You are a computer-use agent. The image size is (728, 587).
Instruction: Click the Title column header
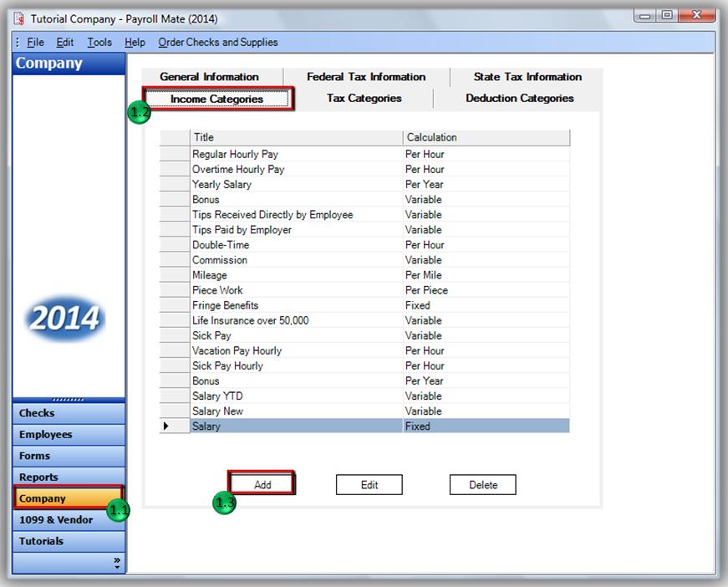point(296,137)
